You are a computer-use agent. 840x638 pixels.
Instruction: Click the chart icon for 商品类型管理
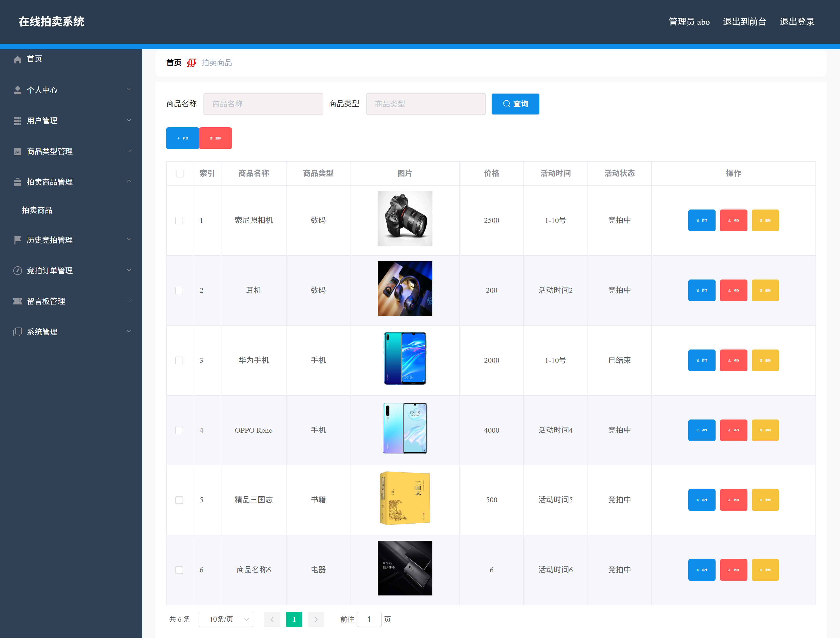[17, 151]
